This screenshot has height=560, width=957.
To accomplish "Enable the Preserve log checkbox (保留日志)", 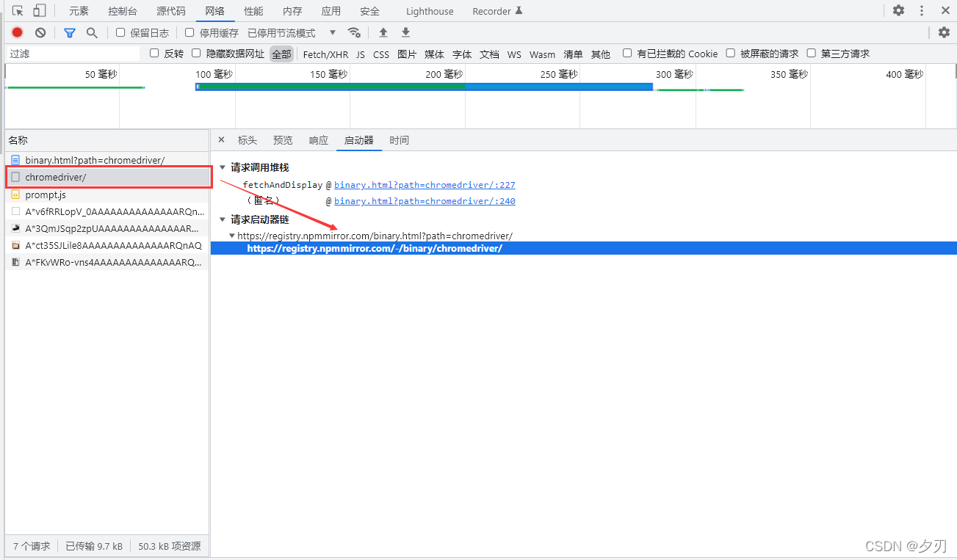I will coord(120,32).
